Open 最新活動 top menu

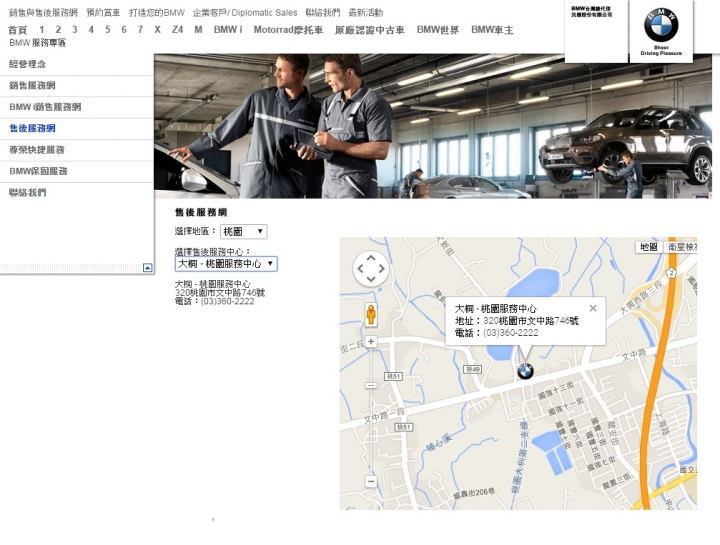(x=366, y=13)
